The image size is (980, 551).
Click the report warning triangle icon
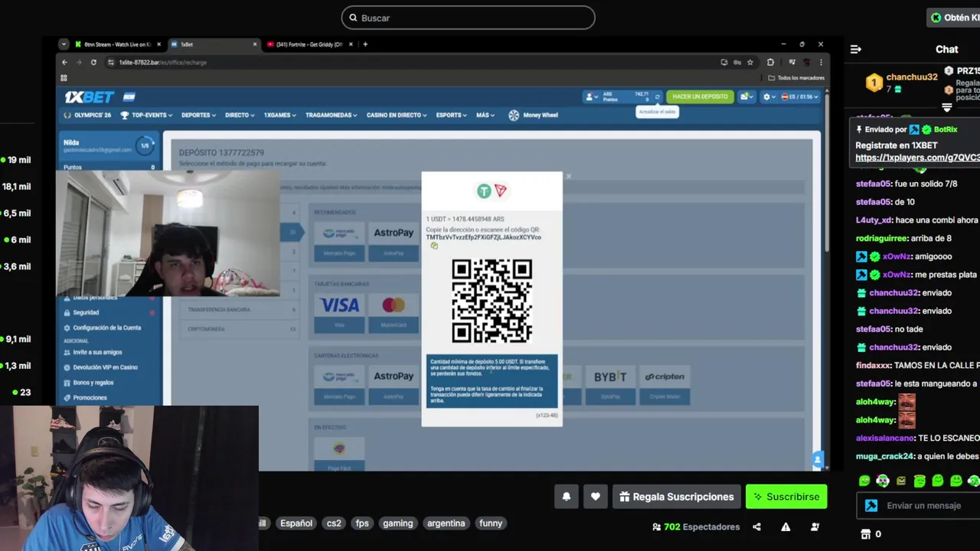coord(786,527)
